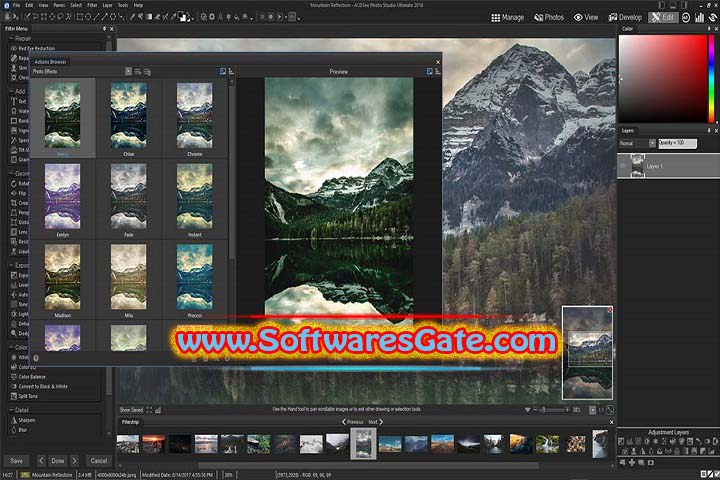Apply the Madison photo effect thumbnail
The height and width of the screenshot is (480, 720).
coord(62,277)
